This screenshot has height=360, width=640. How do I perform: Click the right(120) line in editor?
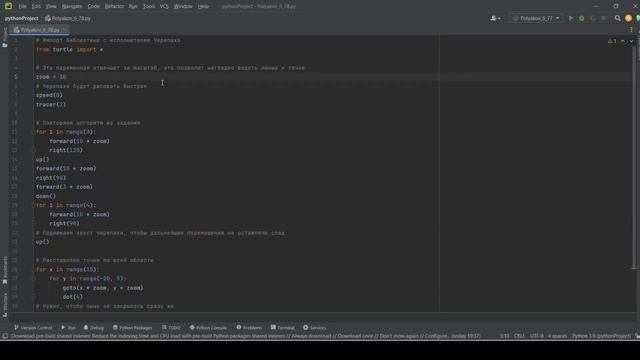[x=66, y=150]
